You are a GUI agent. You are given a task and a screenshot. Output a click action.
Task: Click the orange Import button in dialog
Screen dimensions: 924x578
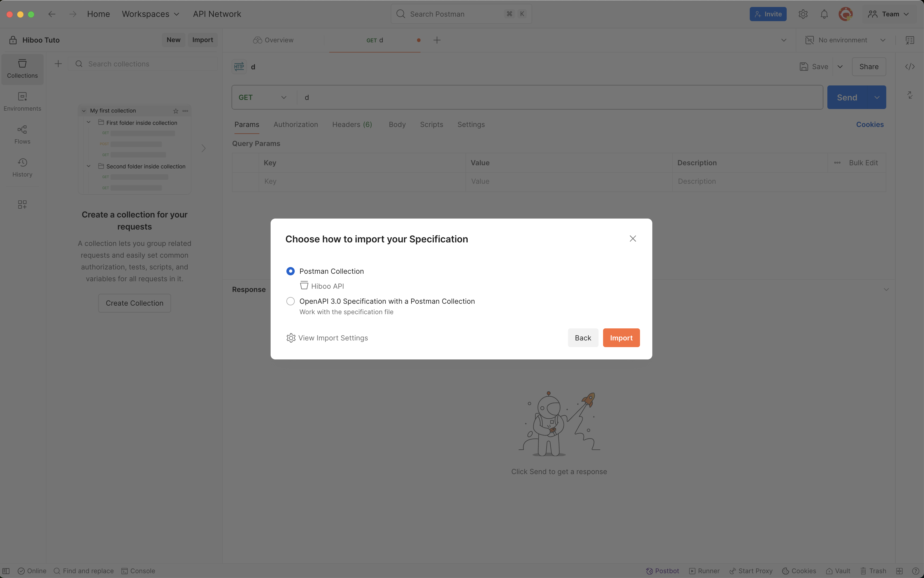621,338
